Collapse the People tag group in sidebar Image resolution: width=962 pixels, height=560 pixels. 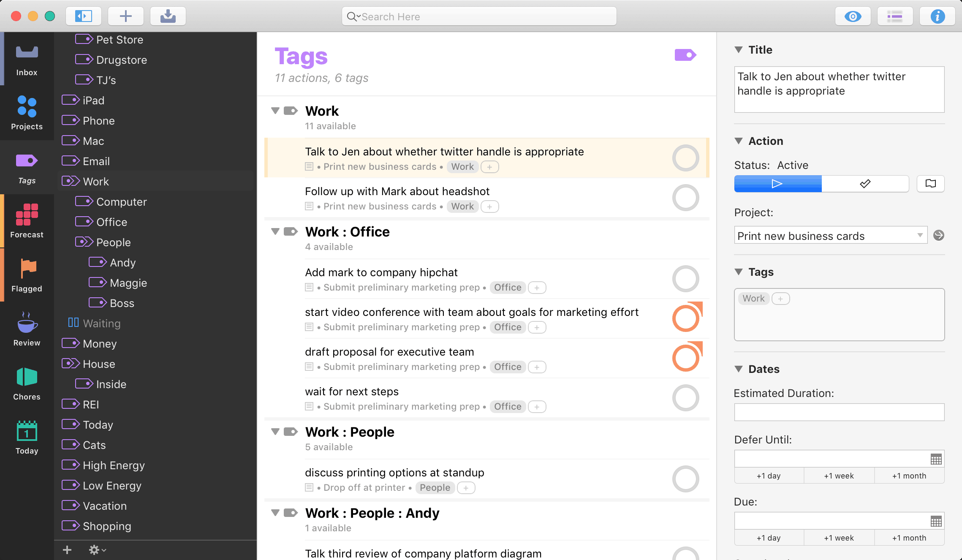(66, 242)
